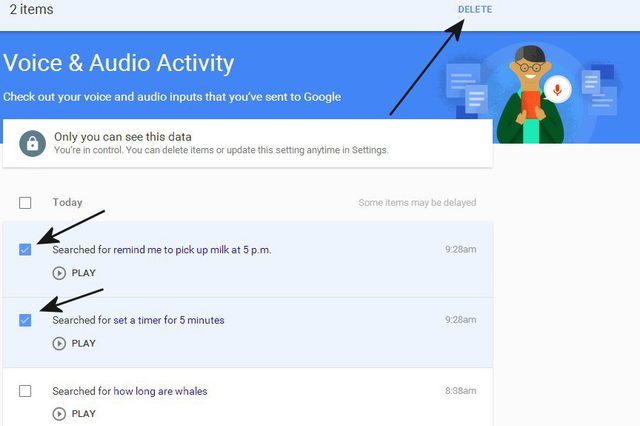
Task: Open the 'set a timer for 5 minutes' search link
Action: 169,320
